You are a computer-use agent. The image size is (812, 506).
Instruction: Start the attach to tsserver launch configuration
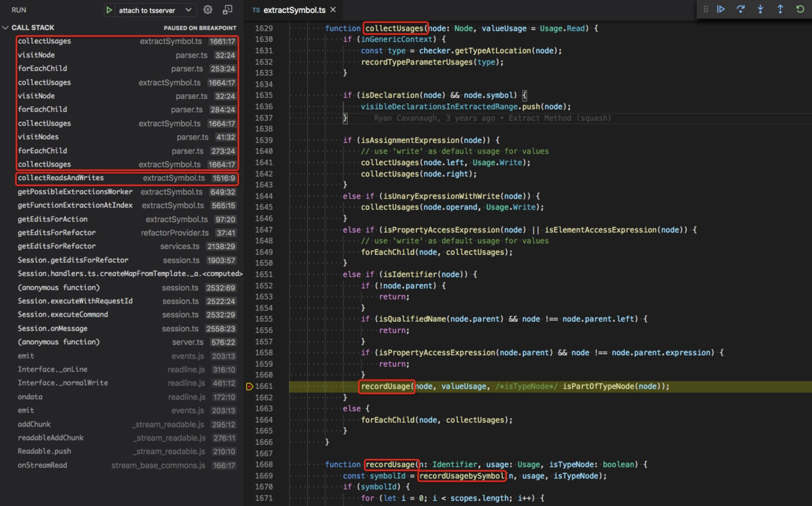(x=109, y=10)
